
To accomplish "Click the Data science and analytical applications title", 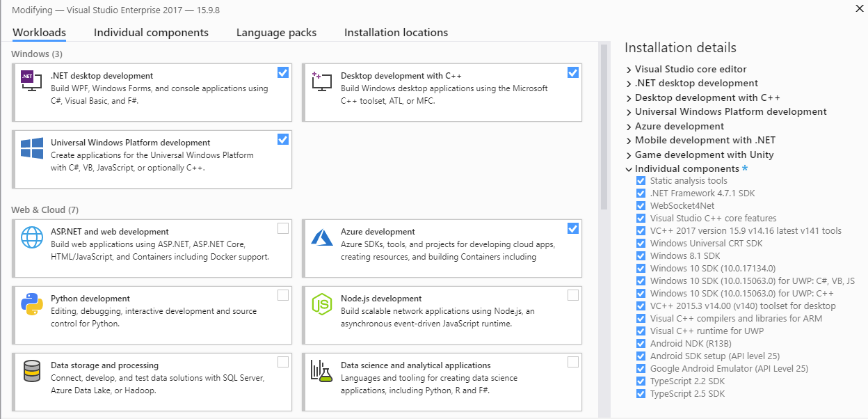I will pos(416,365).
